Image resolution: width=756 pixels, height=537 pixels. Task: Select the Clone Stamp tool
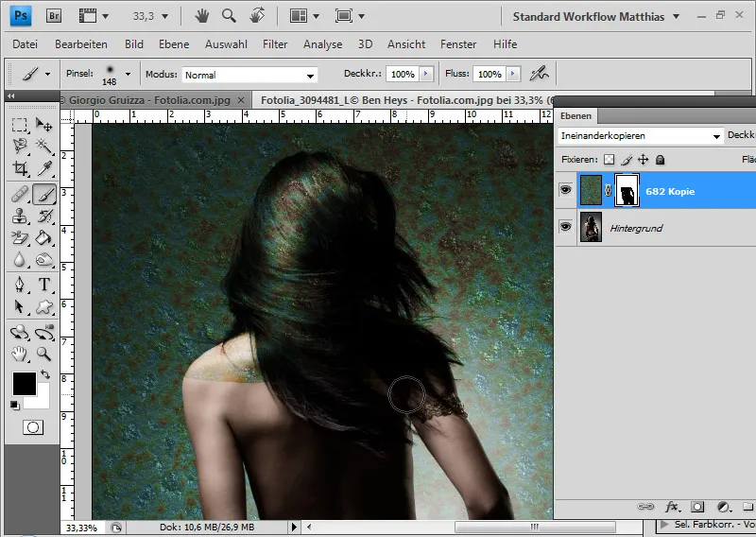(19, 217)
